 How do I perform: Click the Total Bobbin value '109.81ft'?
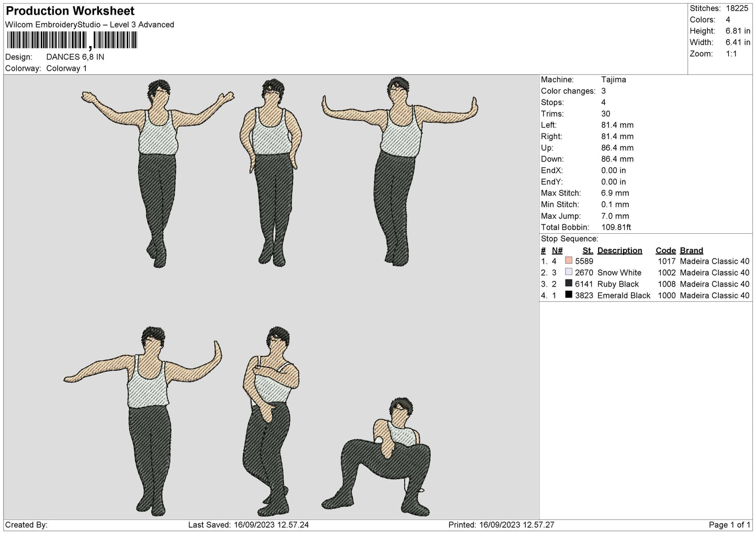pos(616,228)
